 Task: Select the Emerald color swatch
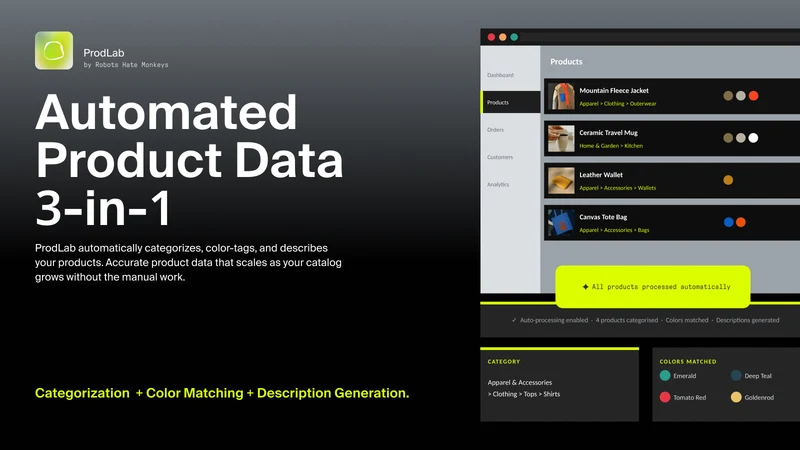[665, 376]
